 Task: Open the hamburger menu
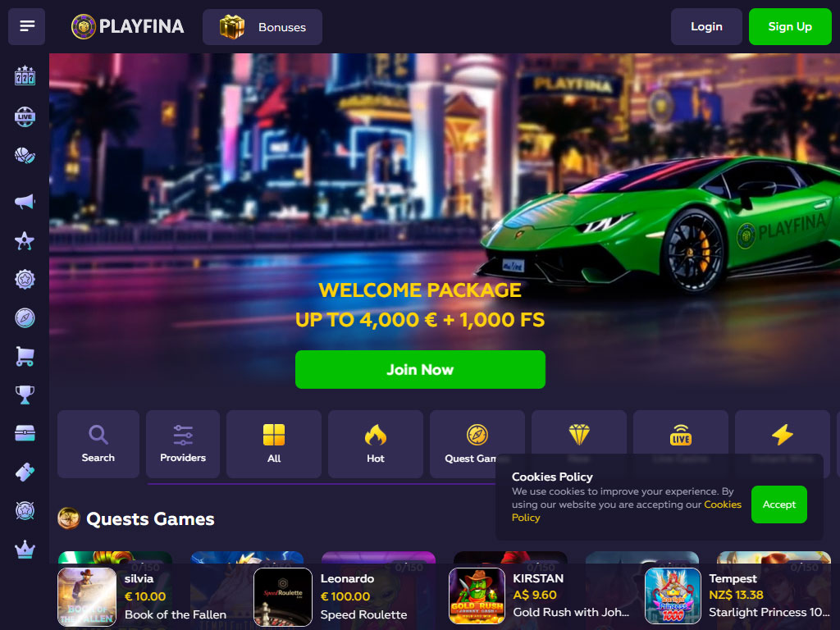[26, 26]
